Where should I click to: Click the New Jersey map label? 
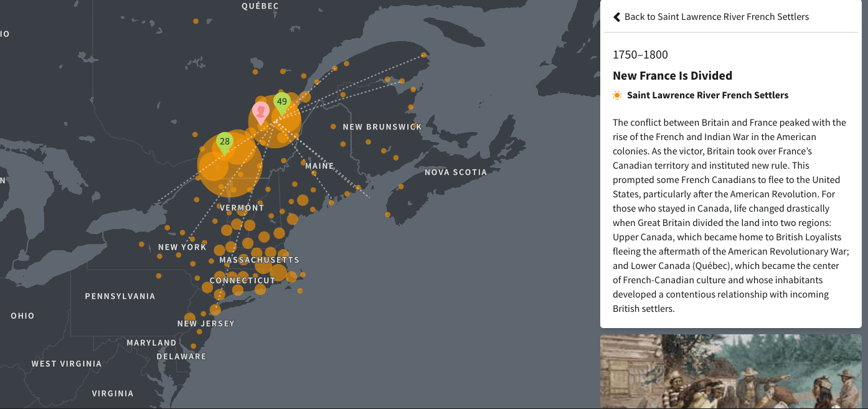click(x=205, y=324)
